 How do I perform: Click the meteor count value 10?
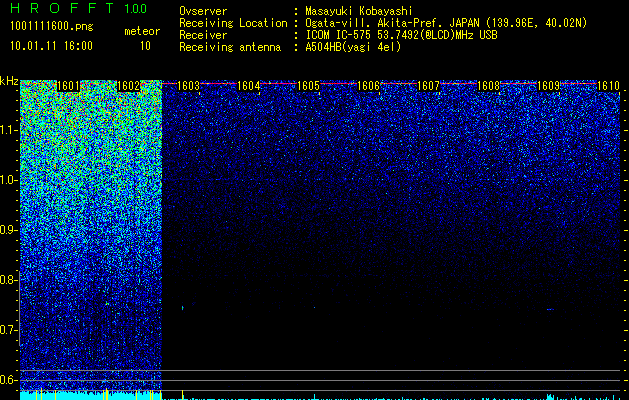[145, 46]
